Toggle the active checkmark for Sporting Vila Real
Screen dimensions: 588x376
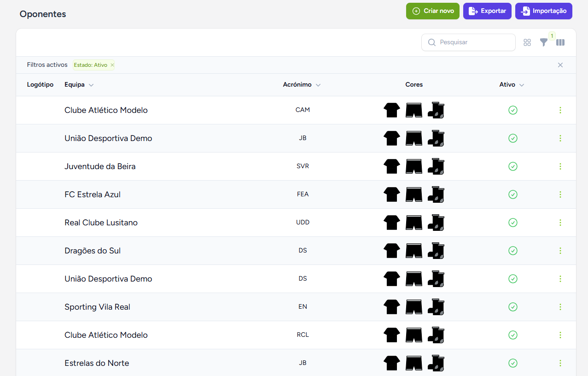512,307
